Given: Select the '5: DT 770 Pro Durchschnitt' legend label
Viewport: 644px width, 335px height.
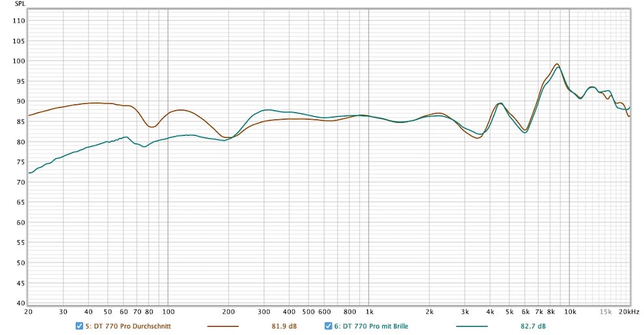Looking at the screenshot, I should [x=128, y=327].
